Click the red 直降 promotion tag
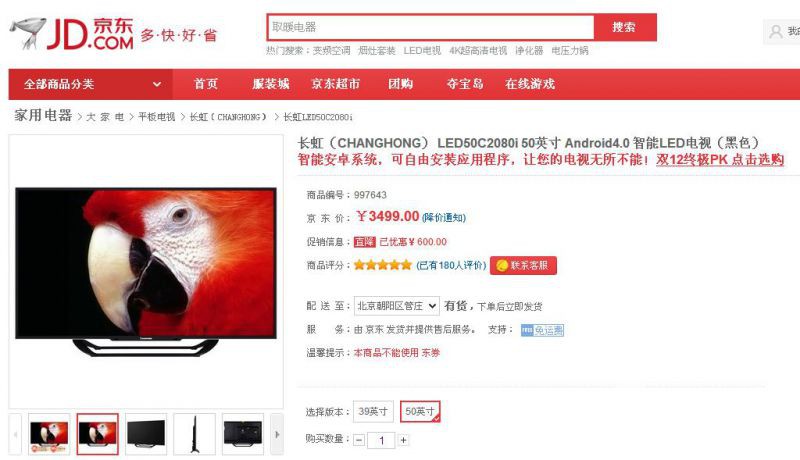The height and width of the screenshot is (460, 800). tap(364, 242)
